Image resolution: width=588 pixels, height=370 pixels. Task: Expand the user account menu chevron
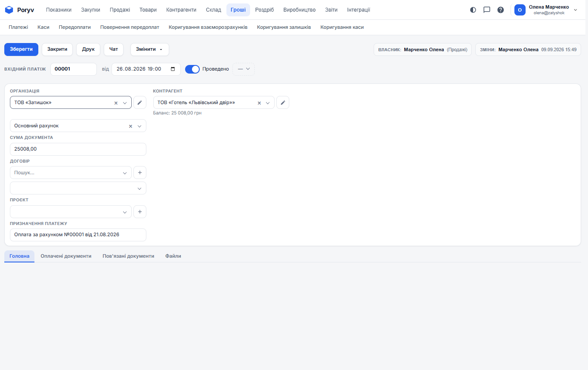click(576, 9)
